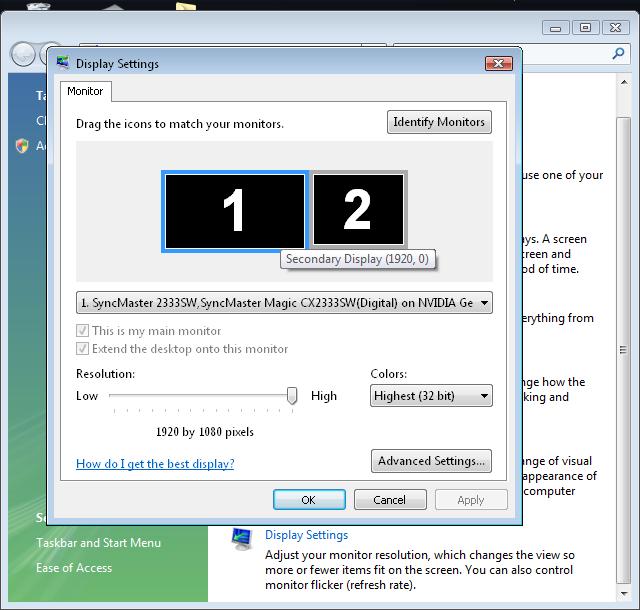Select the Monitor tab

85,91
